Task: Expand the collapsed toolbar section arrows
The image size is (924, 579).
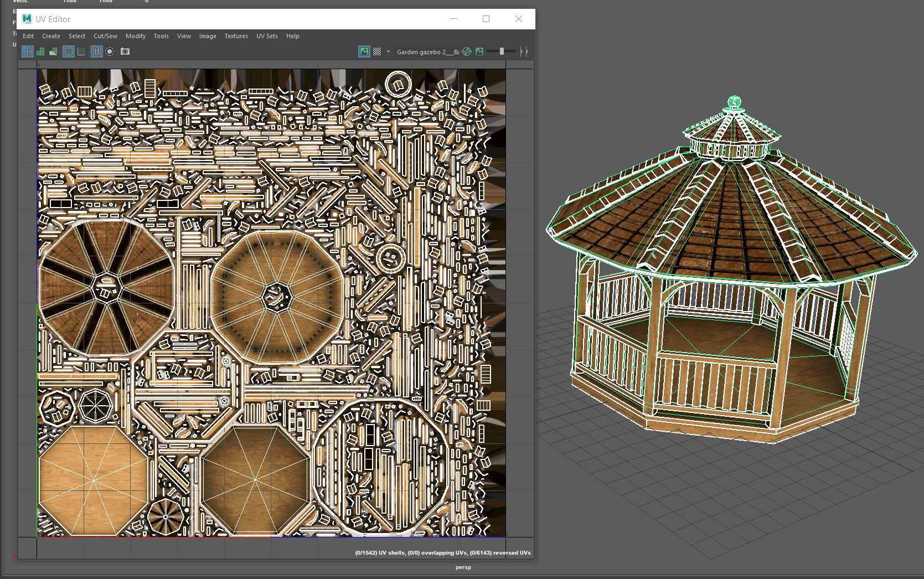Action: (x=524, y=51)
